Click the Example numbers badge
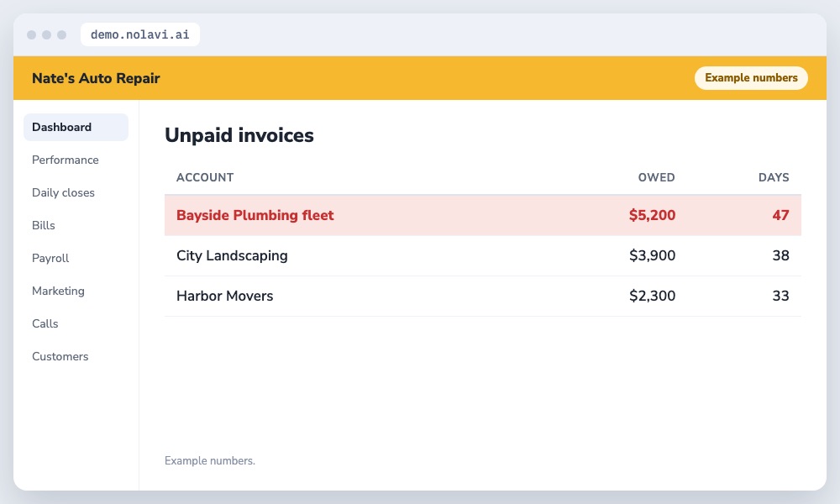Image resolution: width=840 pixels, height=504 pixels. (751, 77)
